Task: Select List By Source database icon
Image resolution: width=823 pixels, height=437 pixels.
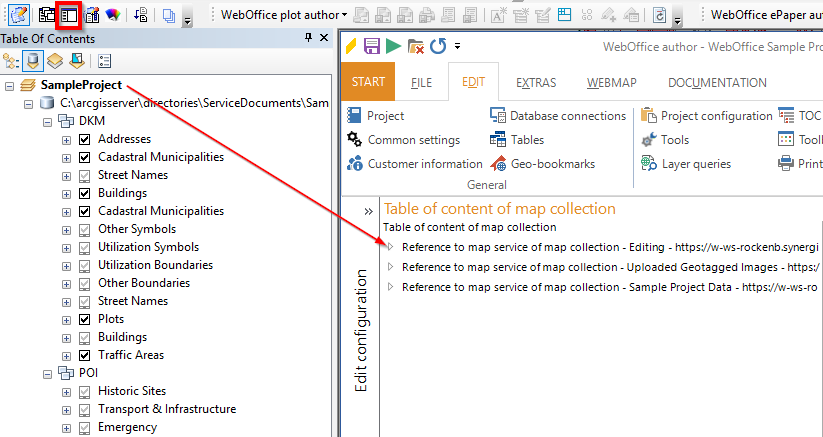Action: coord(33,61)
